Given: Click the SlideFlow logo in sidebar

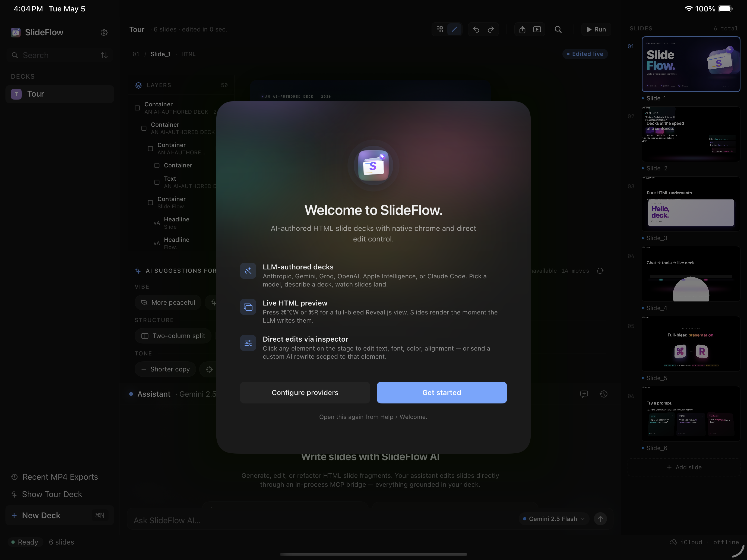Looking at the screenshot, I should (x=15, y=32).
